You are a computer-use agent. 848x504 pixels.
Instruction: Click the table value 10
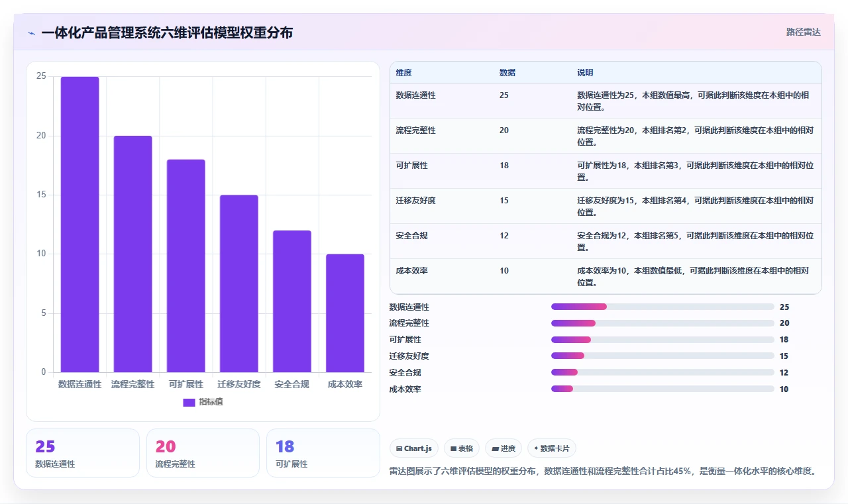(504, 270)
